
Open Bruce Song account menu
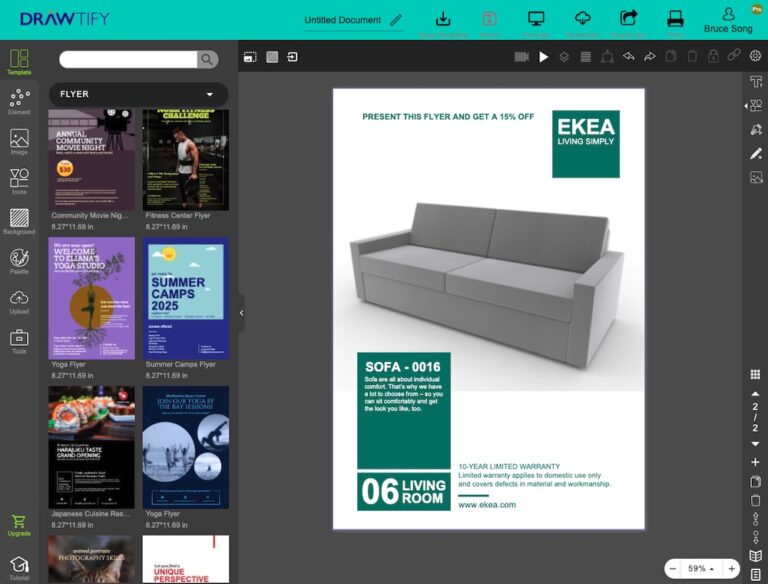click(728, 20)
